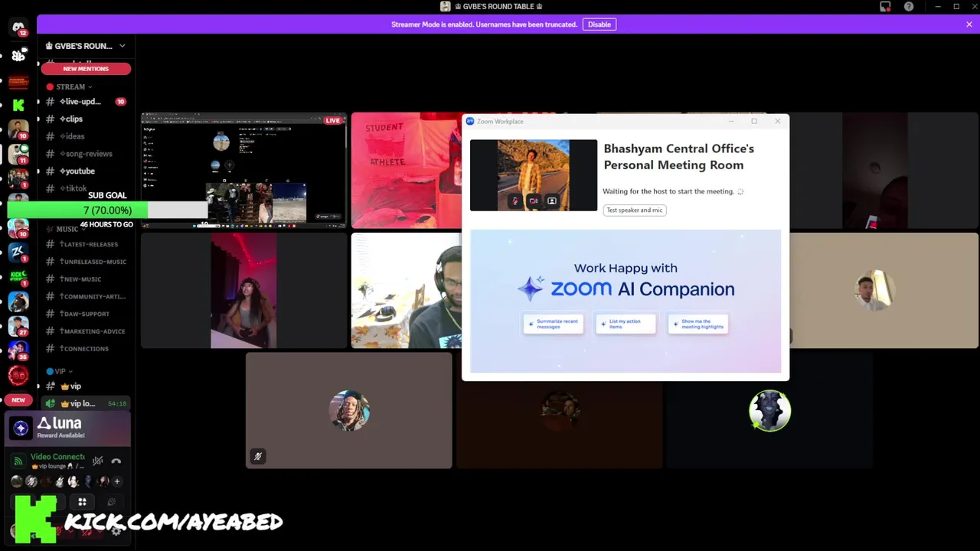Open Discord direct messages home icon

[18, 28]
